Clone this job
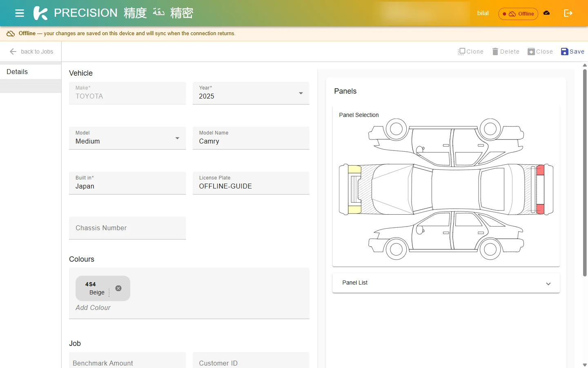Viewport: 588px width, 368px height. pos(470,52)
